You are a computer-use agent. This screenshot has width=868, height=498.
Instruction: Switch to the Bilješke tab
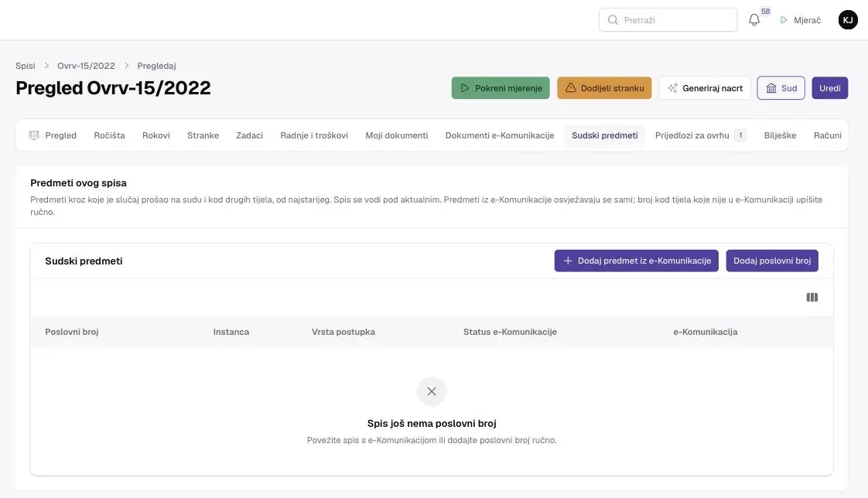780,135
